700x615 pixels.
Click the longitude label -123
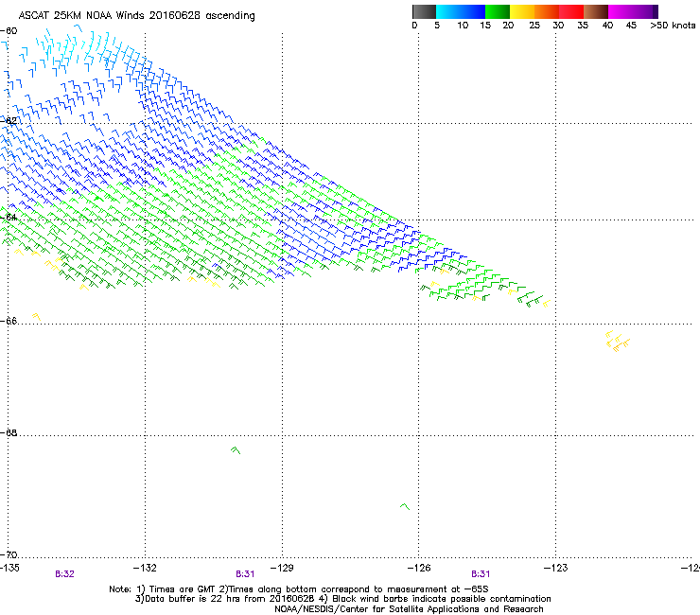click(x=556, y=568)
